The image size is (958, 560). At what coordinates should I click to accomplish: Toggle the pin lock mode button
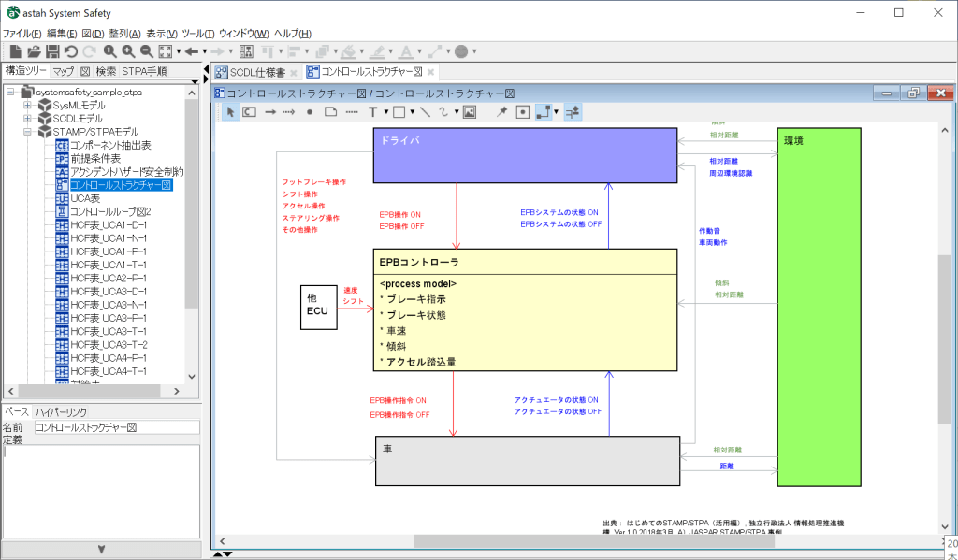pos(501,111)
